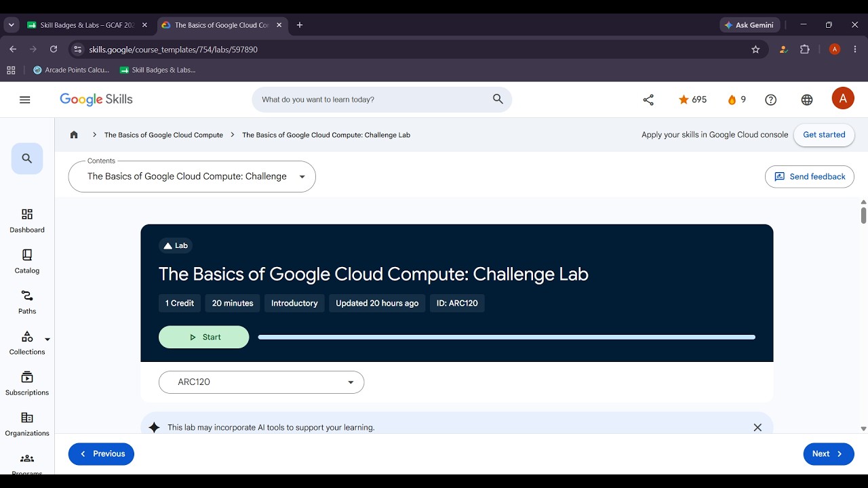Bookmark this page with star icon

tap(755, 49)
